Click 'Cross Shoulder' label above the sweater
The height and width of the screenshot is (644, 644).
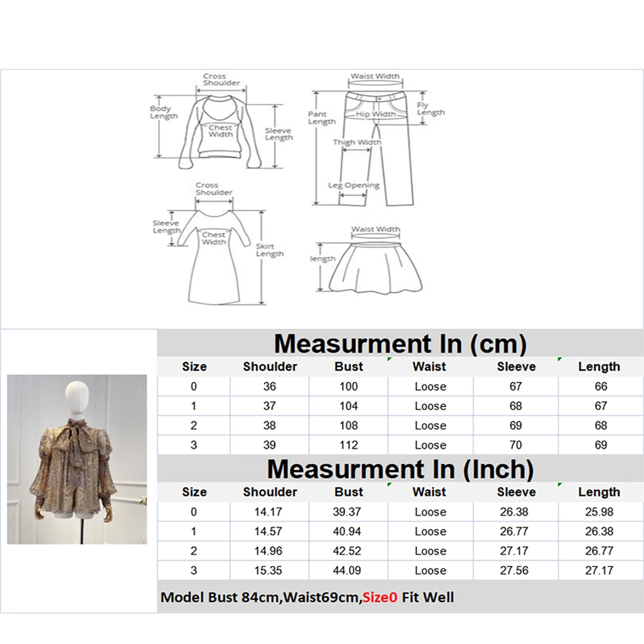221,79
